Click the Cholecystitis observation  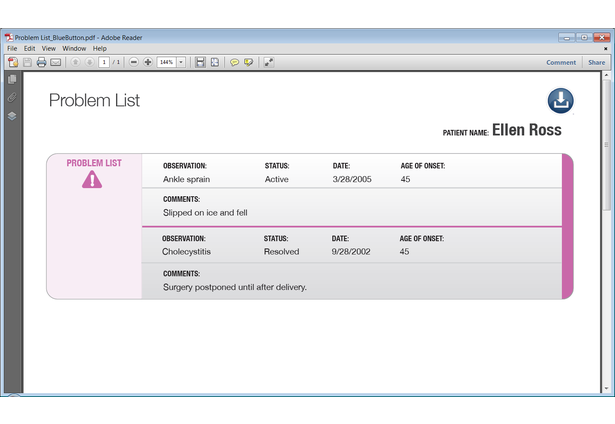[186, 251]
